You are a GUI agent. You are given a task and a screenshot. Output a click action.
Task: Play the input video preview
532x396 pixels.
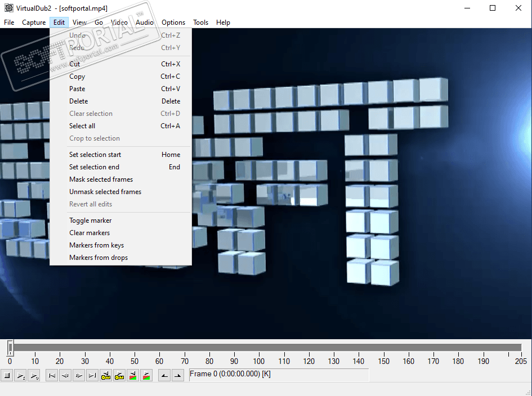20,375
